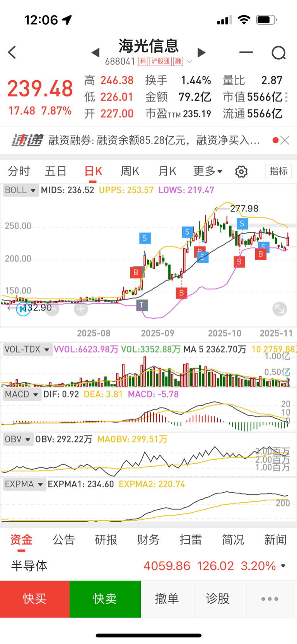Open the BOLL indicator dropdown
The height and width of the screenshot is (644, 297).
click(x=20, y=190)
